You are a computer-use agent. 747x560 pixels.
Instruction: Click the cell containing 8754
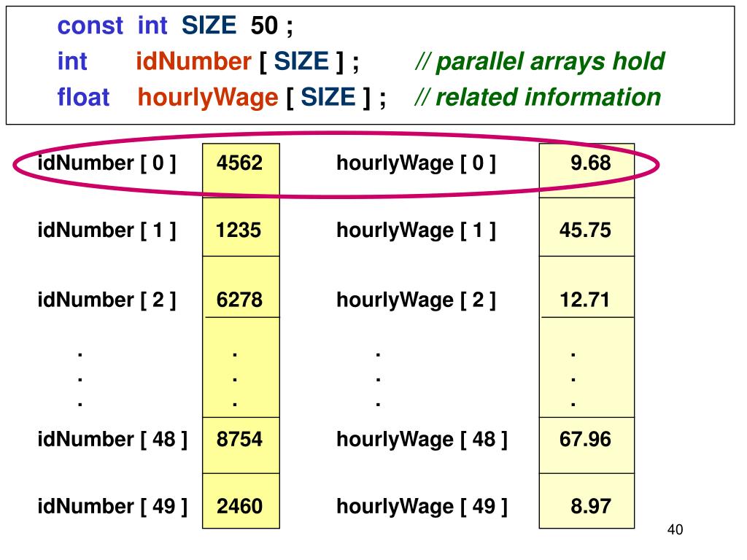(241, 446)
